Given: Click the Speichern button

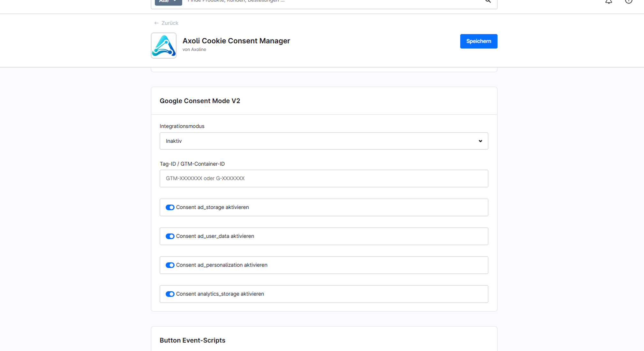Looking at the screenshot, I should (478, 41).
